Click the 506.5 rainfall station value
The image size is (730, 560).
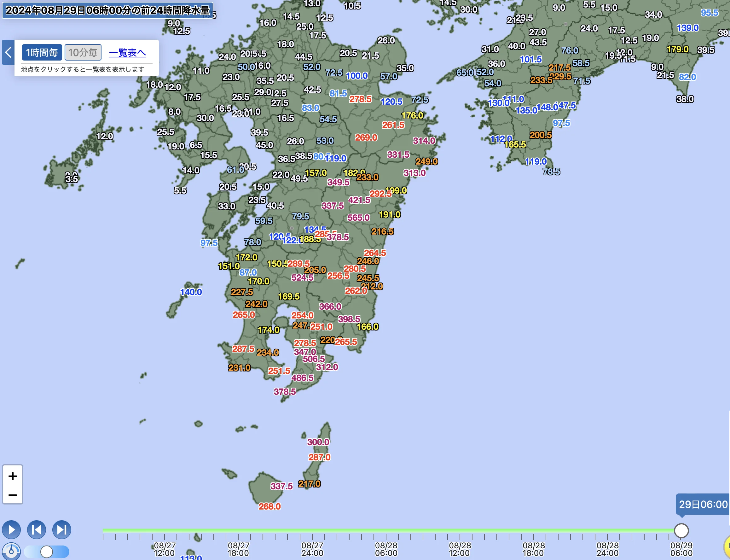coord(314,359)
